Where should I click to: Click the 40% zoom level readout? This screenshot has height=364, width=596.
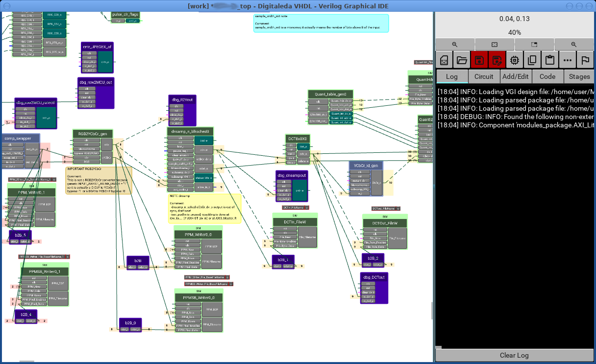(515, 32)
